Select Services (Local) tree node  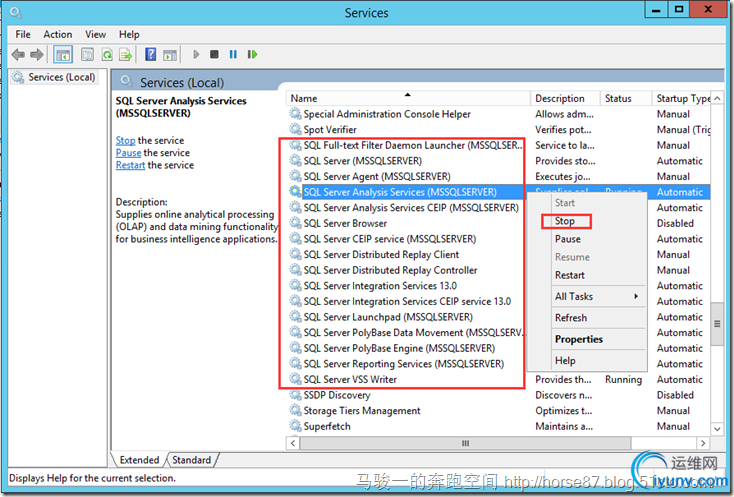click(55, 77)
